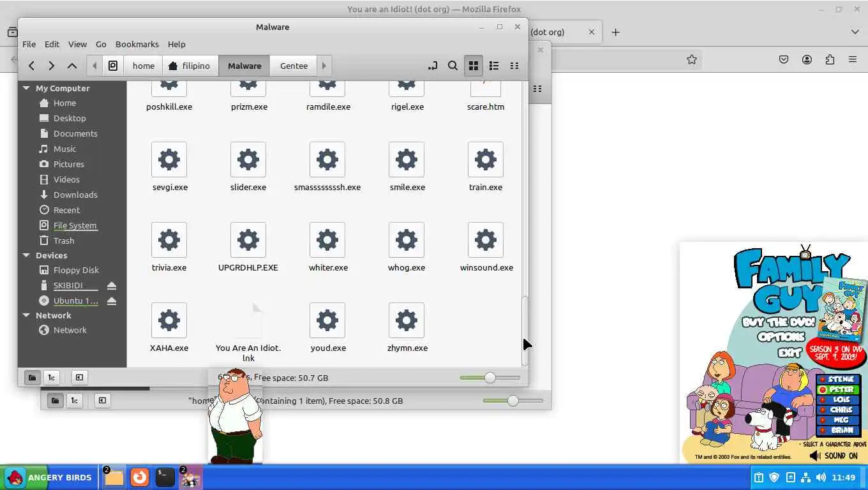
Task: Click the Malware window vertical scrollbar
Action: tap(525, 330)
